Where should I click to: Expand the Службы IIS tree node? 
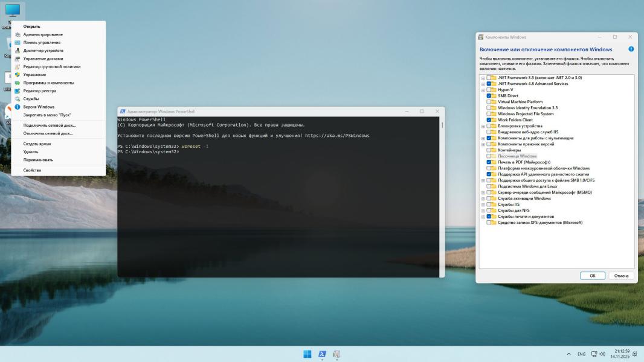[x=483, y=205]
